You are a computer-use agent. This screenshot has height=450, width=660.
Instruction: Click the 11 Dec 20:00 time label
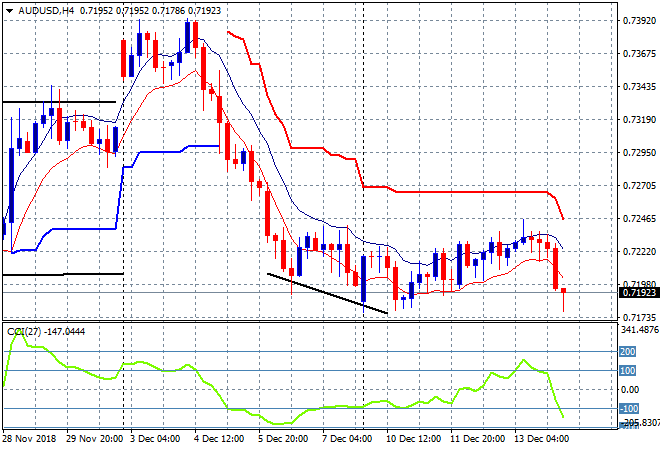pyautogui.click(x=477, y=439)
